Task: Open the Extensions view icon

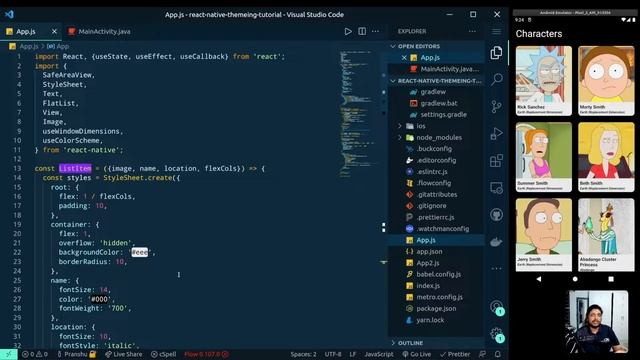Action: [496, 161]
